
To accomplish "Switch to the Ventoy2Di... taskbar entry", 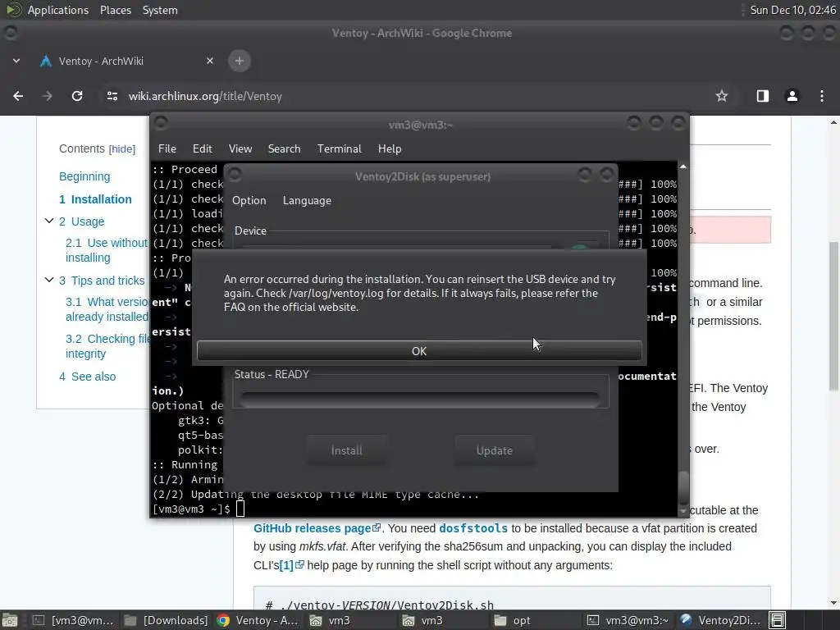I will [720, 620].
